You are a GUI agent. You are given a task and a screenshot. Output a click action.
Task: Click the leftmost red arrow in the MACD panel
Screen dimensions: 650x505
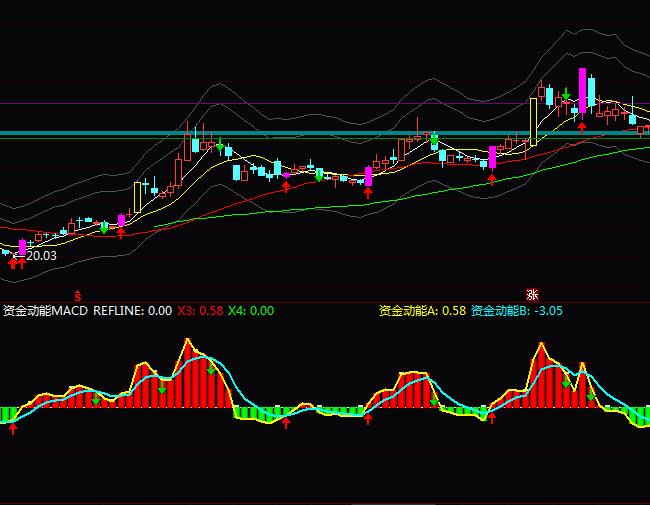click(x=13, y=428)
